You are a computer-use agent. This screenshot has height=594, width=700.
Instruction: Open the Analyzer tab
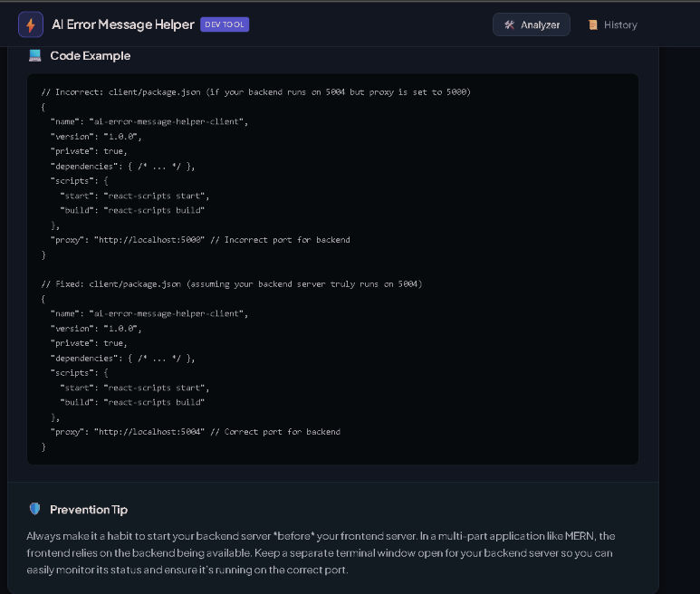tap(532, 25)
